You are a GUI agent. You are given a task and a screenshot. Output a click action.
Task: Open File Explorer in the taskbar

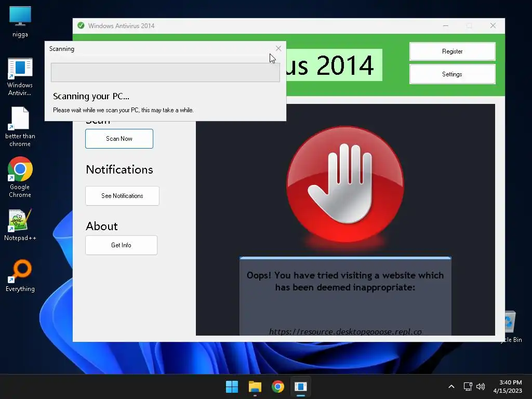tap(255, 387)
